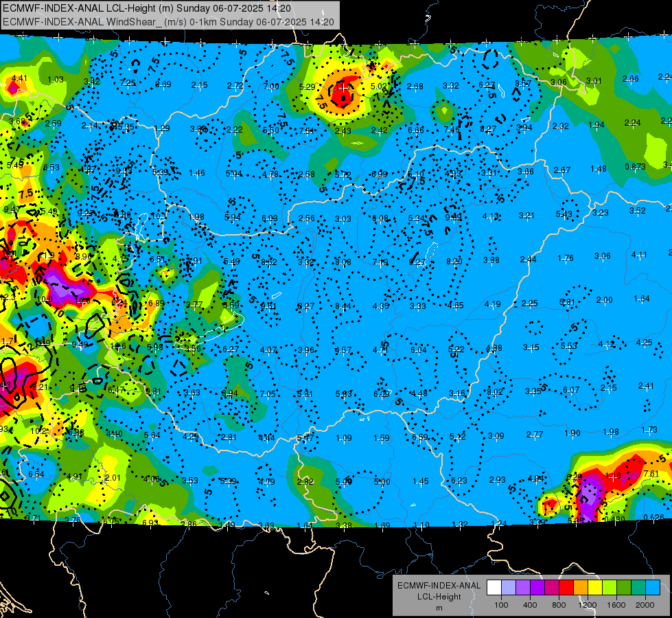672x618 pixels.
Task: Click the legend tick label '1200'
Action: coord(587,605)
